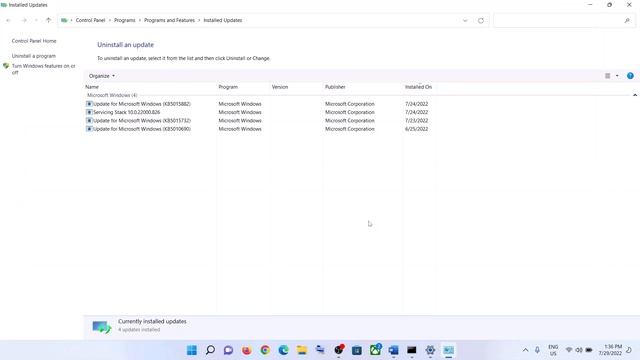Open the Wi-Fi network tray icon
Image resolution: width=640 pixels, height=360 pixels.
point(569,350)
